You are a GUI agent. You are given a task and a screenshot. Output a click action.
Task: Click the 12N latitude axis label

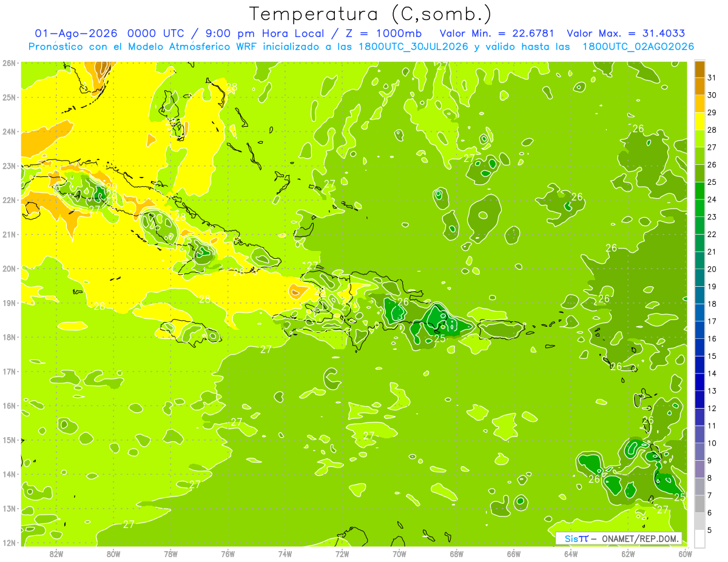coord(9,543)
